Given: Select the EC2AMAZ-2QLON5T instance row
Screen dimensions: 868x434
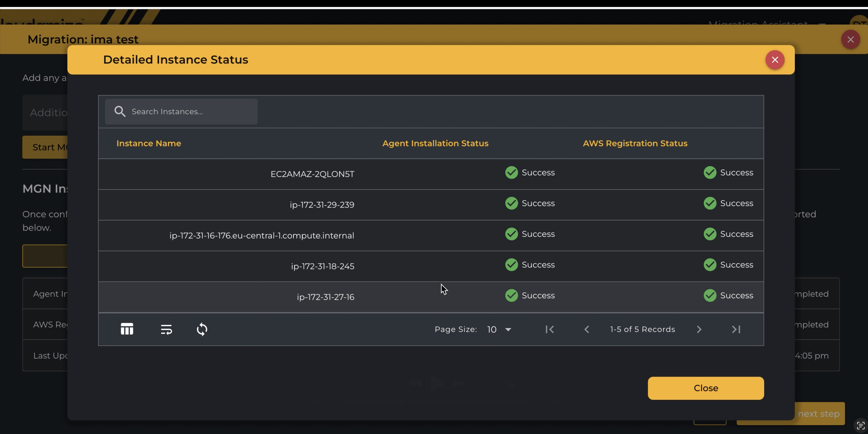Looking at the screenshot, I should 312,174.
